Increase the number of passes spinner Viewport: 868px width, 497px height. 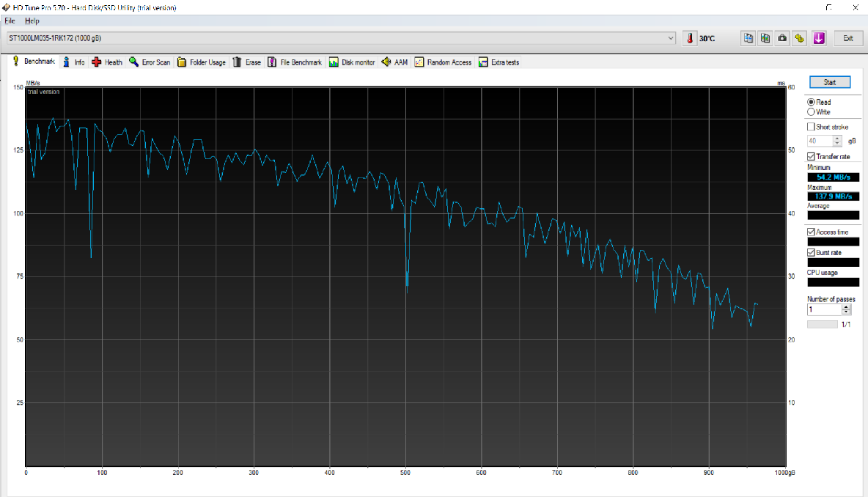tap(847, 307)
